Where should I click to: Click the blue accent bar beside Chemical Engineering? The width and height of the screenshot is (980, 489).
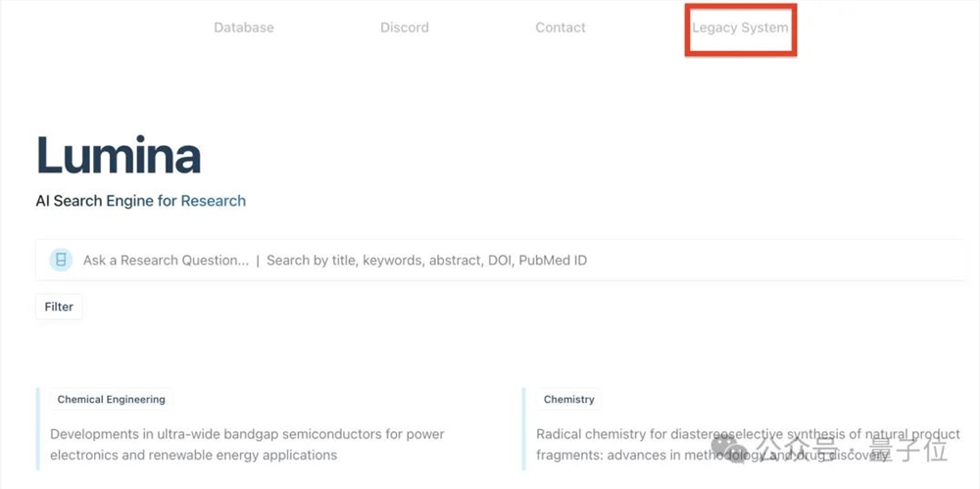click(37, 428)
